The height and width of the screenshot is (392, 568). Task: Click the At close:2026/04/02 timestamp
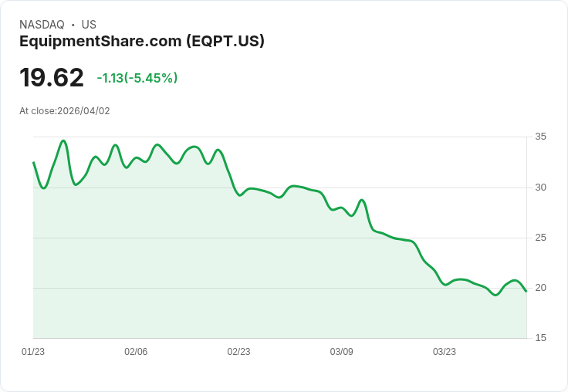click(x=65, y=111)
